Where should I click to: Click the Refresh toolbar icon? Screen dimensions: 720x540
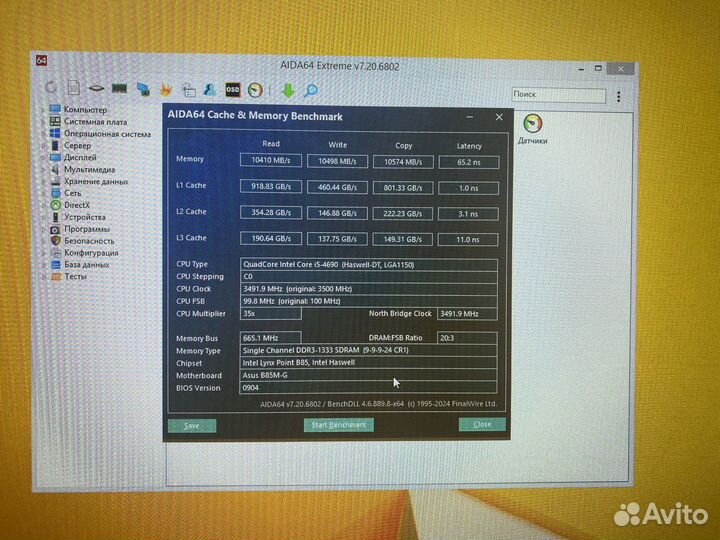tap(51, 88)
